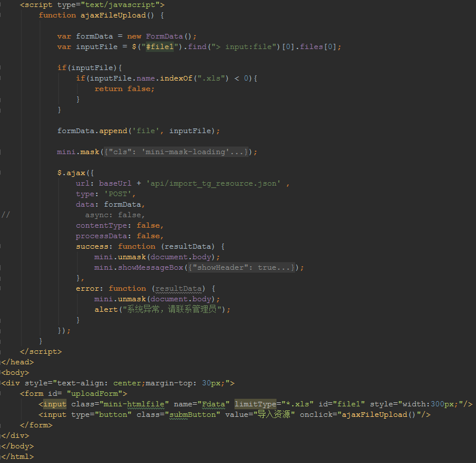Click the error callback key

tap(87, 288)
